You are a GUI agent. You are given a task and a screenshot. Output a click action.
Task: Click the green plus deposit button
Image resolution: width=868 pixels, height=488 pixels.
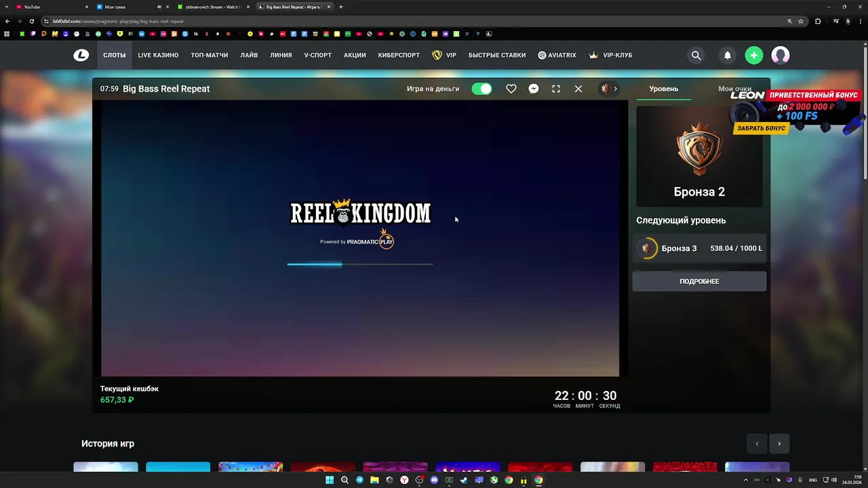tap(753, 56)
